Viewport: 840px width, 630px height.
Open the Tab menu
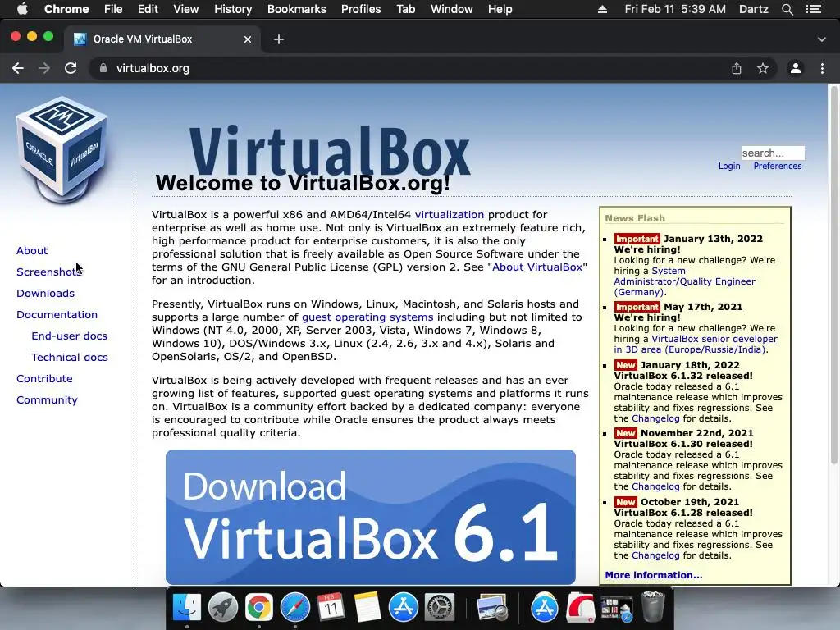point(405,9)
